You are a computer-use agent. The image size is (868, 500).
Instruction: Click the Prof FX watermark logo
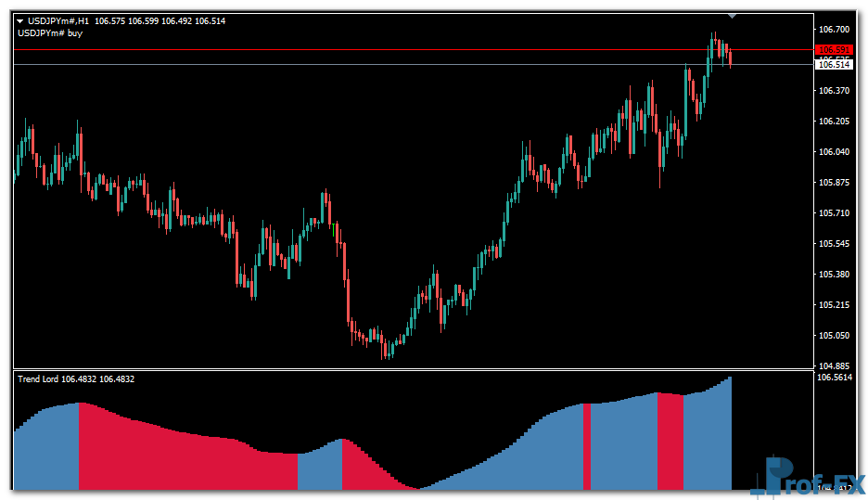click(x=807, y=477)
